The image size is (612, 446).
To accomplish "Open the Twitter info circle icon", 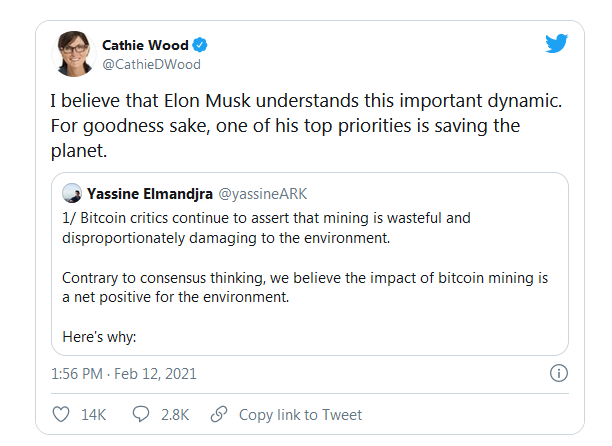I will click(559, 373).
